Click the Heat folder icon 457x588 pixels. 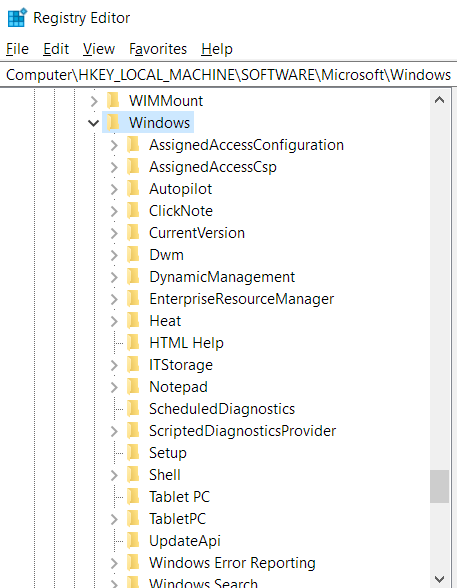pyautogui.click(x=133, y=320)
